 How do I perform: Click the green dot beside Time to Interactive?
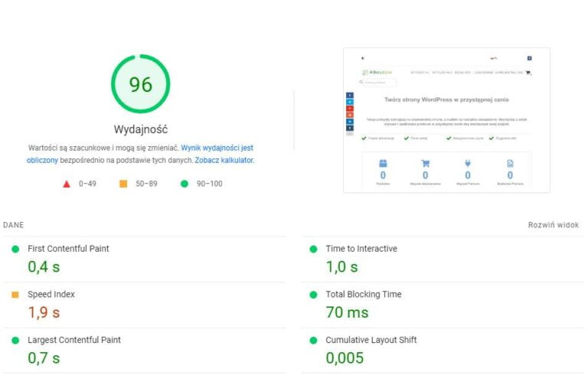click(x=313, y=249)
